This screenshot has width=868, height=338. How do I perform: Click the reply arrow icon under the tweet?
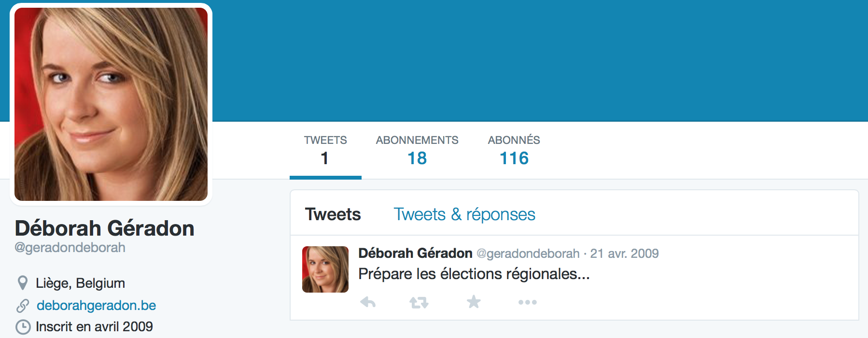tap(368, 302)
